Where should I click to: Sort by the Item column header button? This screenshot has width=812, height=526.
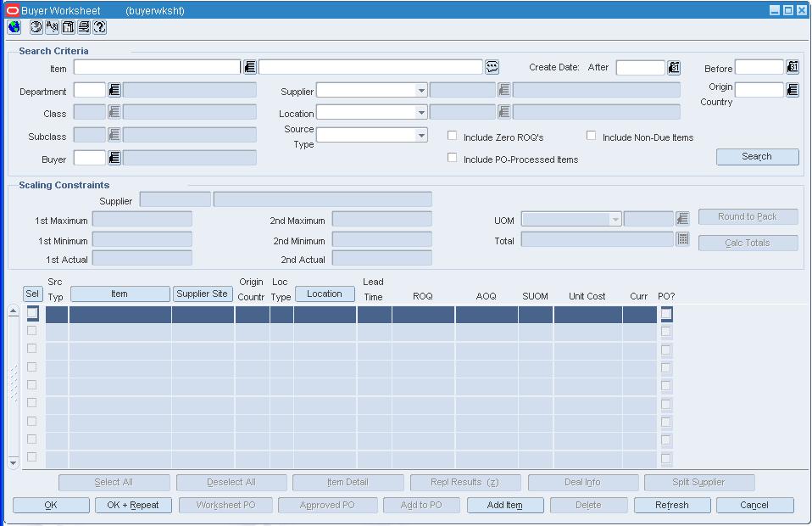120,294
